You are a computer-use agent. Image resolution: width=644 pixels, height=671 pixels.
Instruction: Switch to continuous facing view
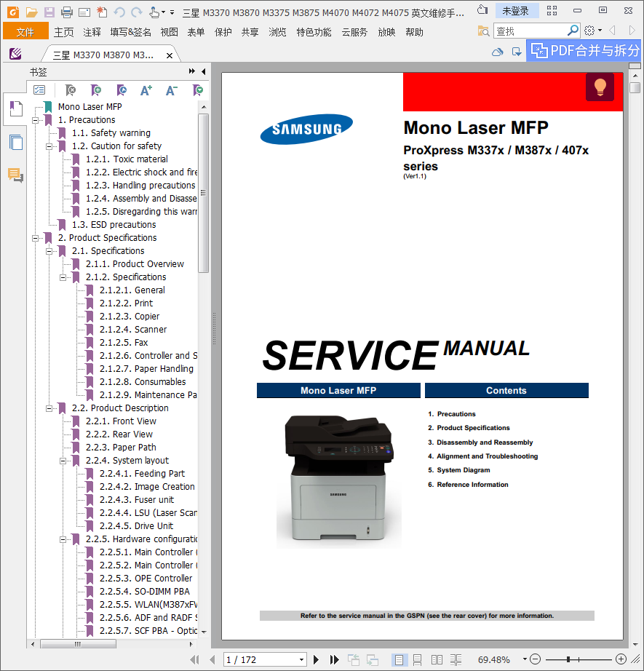click(x=456, y=659)
